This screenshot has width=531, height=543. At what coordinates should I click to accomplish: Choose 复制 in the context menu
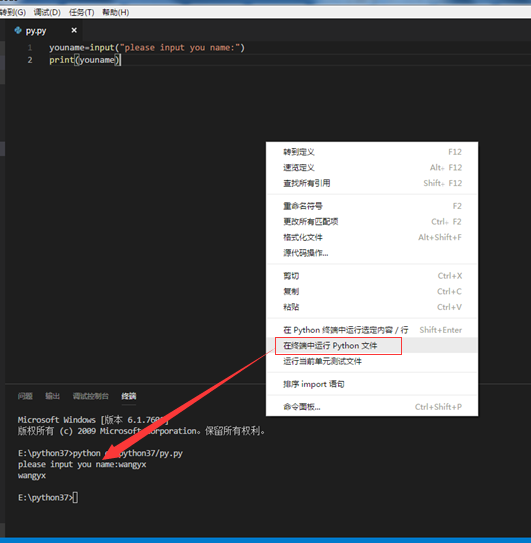[x=372, y=292]
